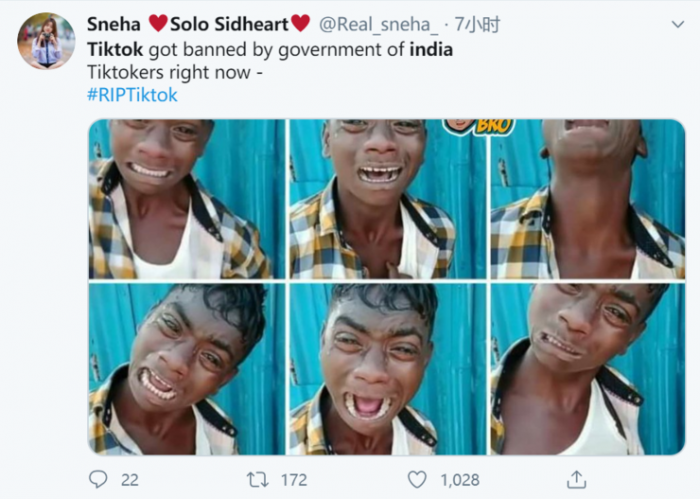The image size is (700, 499).
Task: Click the reply count 22
Action: point(130,480)
